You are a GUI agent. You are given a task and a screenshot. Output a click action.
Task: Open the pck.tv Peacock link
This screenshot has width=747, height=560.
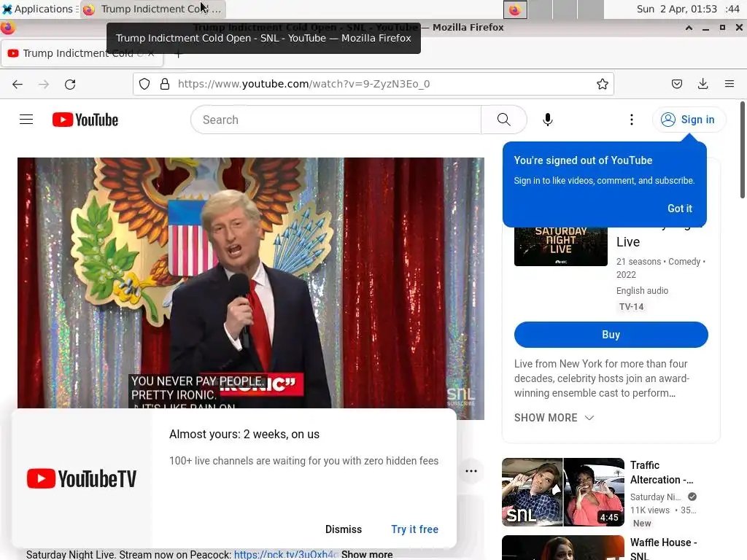tap(286, 554)
